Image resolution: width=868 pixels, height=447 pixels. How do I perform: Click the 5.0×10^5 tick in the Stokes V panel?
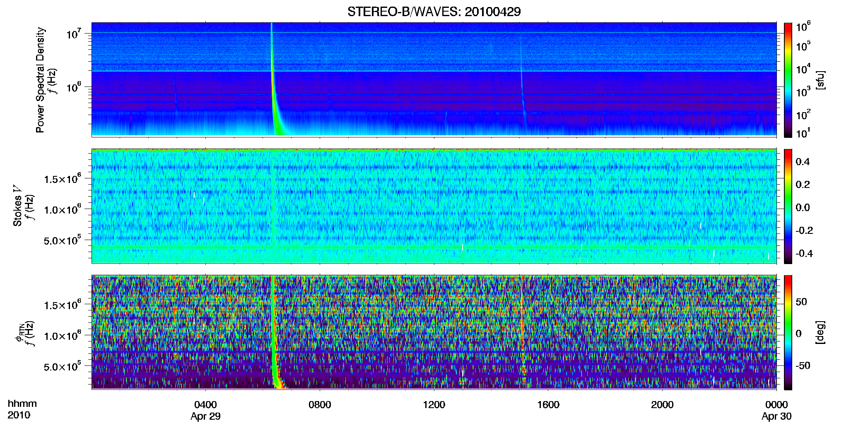click(x=63, y=240)
